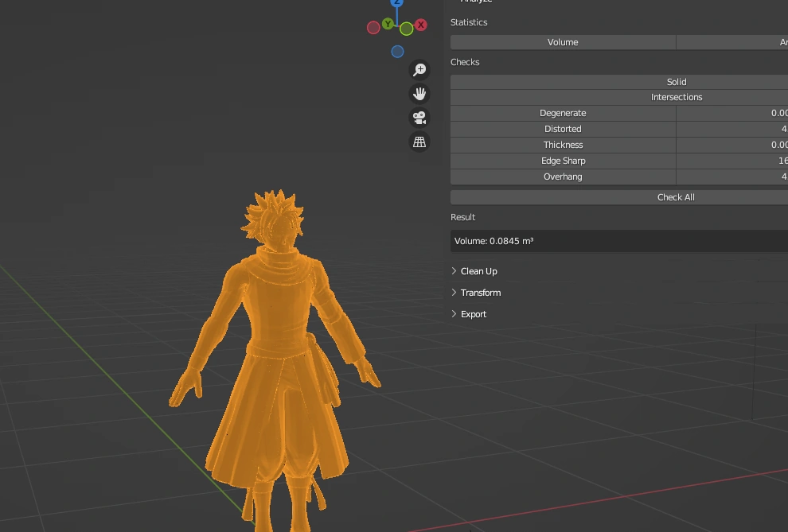788x532 pixels.
Task: Expand the Transform panel
Action: click(476, 293)
